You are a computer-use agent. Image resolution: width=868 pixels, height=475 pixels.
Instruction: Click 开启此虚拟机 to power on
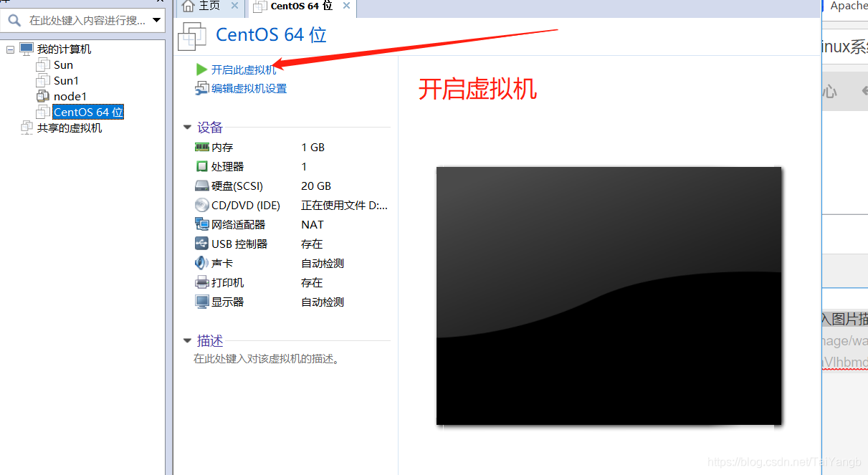click(x=244, y=69)
